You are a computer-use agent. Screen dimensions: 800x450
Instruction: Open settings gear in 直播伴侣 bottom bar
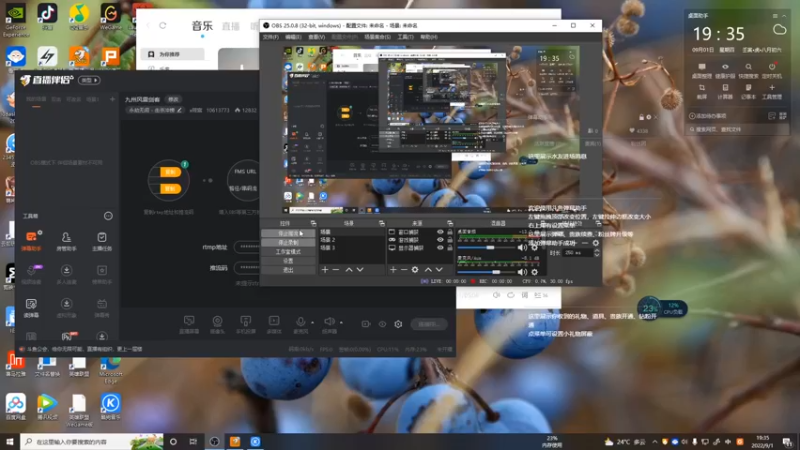(x=398, y=324)
